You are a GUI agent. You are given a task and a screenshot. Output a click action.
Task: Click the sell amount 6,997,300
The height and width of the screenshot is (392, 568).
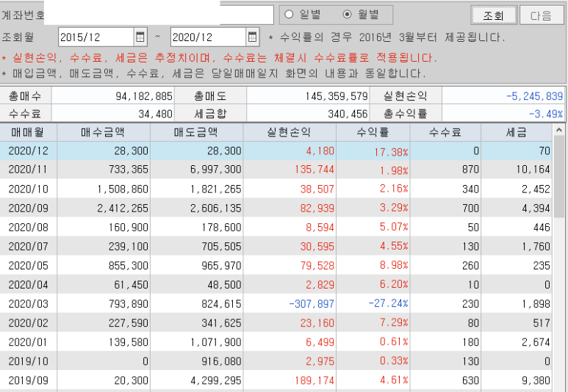(x=216, y=170)
